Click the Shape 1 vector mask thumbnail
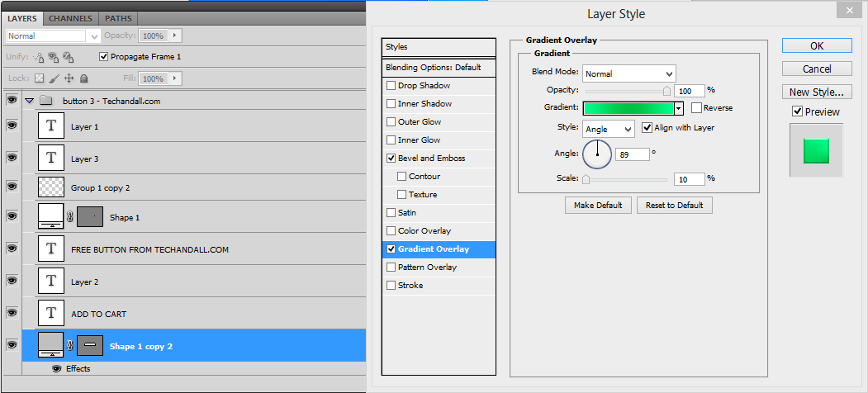Viewport: 868px width, 393px height. point(90,217)
